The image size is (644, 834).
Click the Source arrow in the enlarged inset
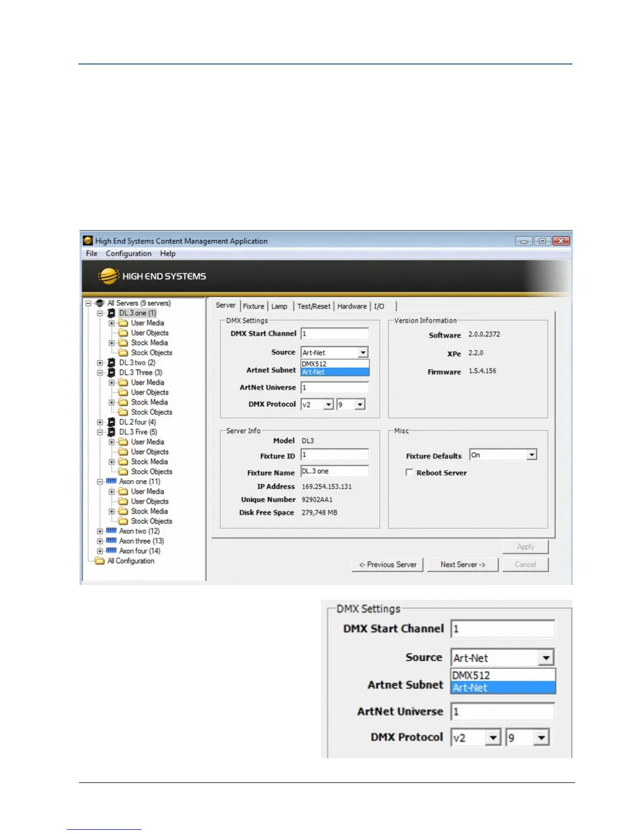click(546, 658)
